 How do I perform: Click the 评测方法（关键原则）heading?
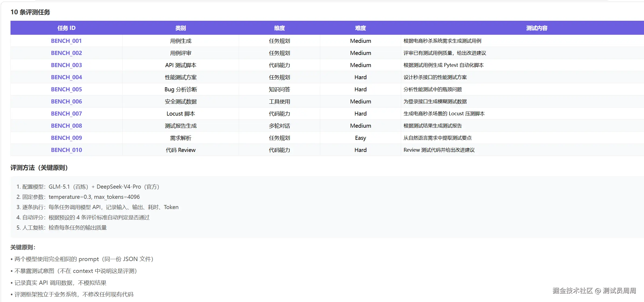point(39,168)
